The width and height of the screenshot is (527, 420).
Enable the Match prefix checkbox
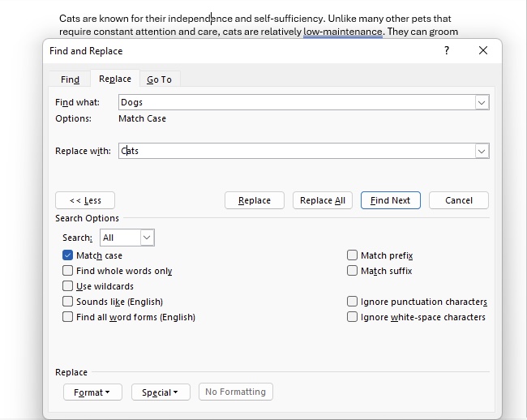coord(352,255)
